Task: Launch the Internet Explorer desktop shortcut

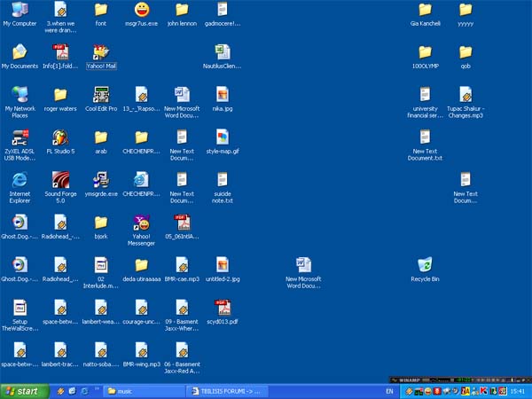Action: (x=20, y=188)
